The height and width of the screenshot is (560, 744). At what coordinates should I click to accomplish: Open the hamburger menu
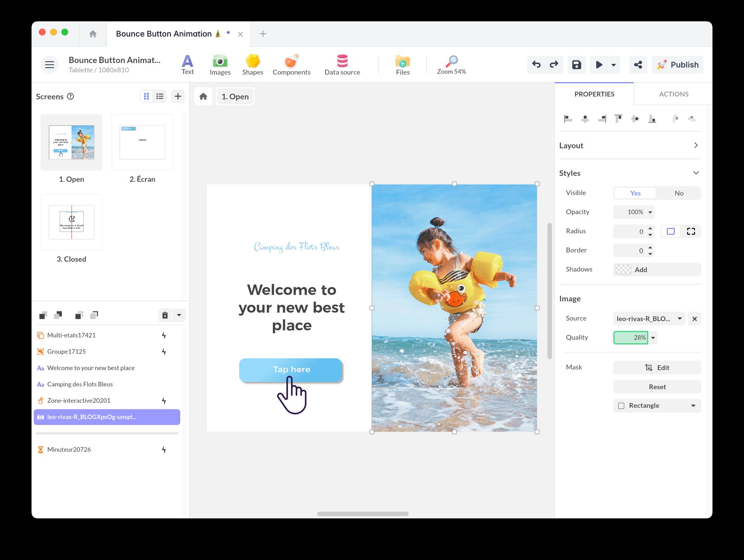point(49,64)
